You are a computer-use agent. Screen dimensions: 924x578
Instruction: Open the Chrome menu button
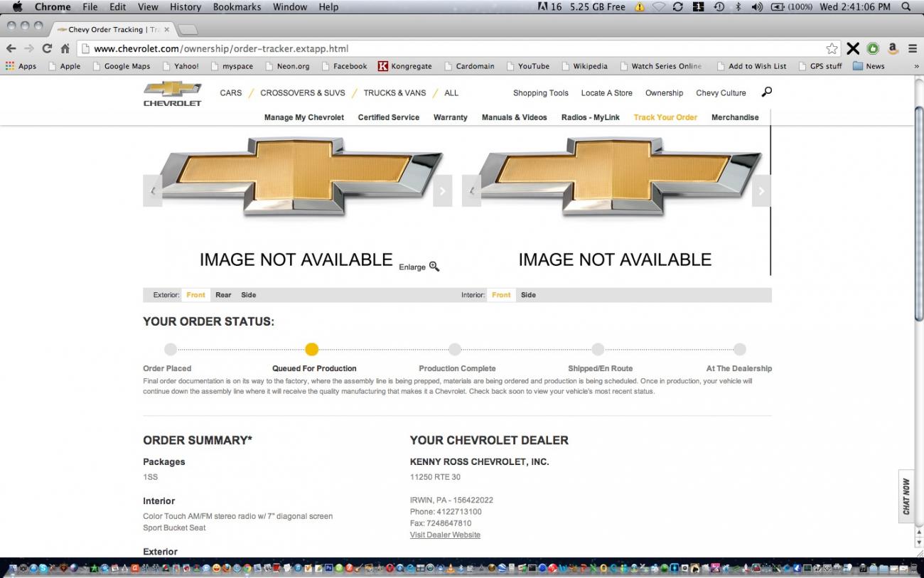[913, 48]
